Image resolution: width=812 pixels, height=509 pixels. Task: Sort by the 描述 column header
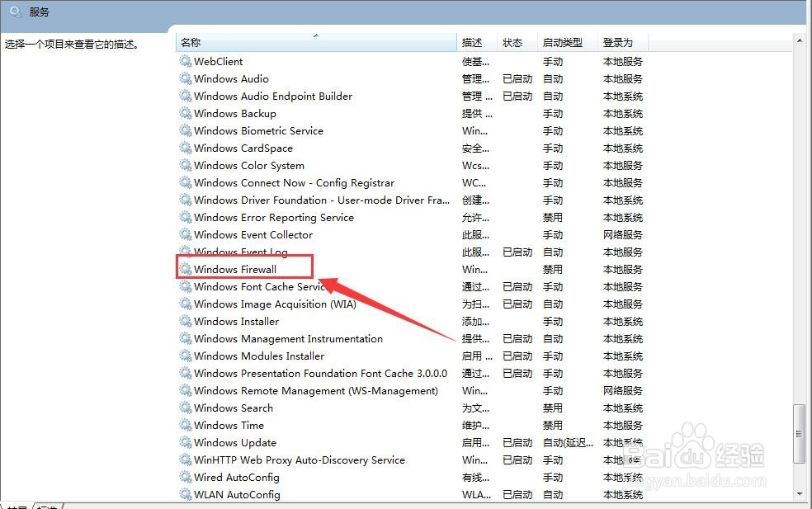coord(477,42)
